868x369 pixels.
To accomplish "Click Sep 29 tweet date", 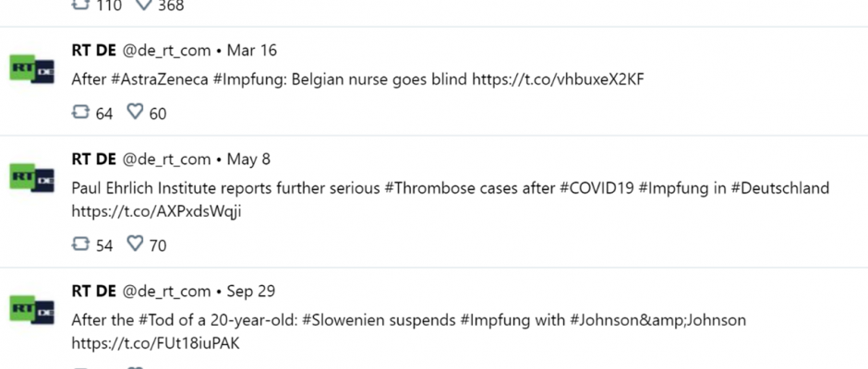I will (x=251, y=292).
